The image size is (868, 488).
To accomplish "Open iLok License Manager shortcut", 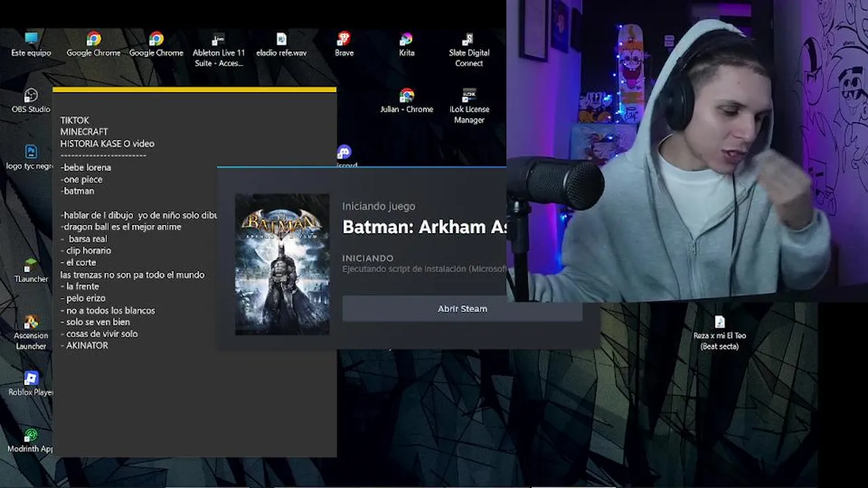I will [469, 106].
